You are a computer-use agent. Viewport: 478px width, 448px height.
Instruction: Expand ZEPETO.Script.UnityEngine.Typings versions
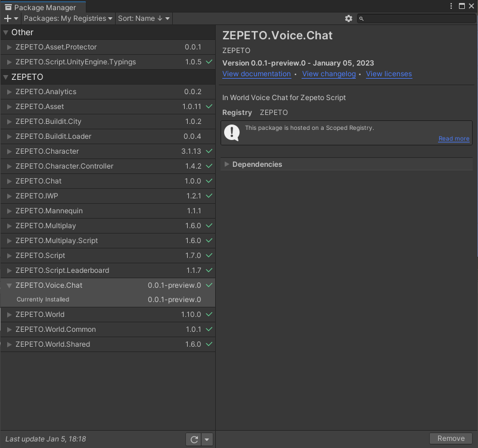(9, 62)
